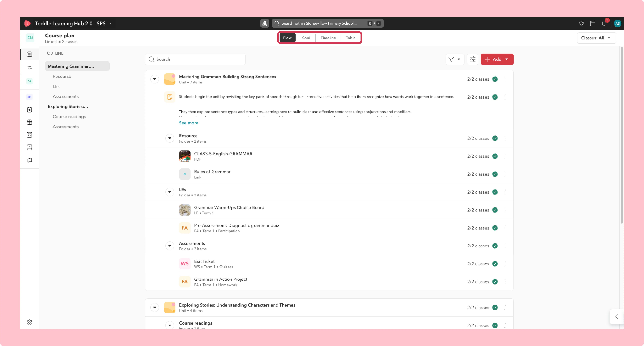Collapse the Assessments folder in the flow list

169,246
